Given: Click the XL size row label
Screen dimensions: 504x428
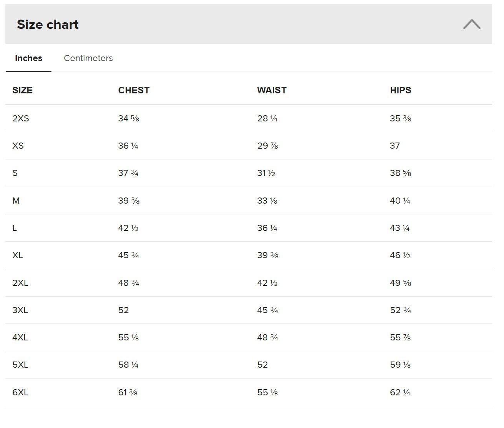Looking at the screenshot, I should pyautogui.click(x=18, y=255).
